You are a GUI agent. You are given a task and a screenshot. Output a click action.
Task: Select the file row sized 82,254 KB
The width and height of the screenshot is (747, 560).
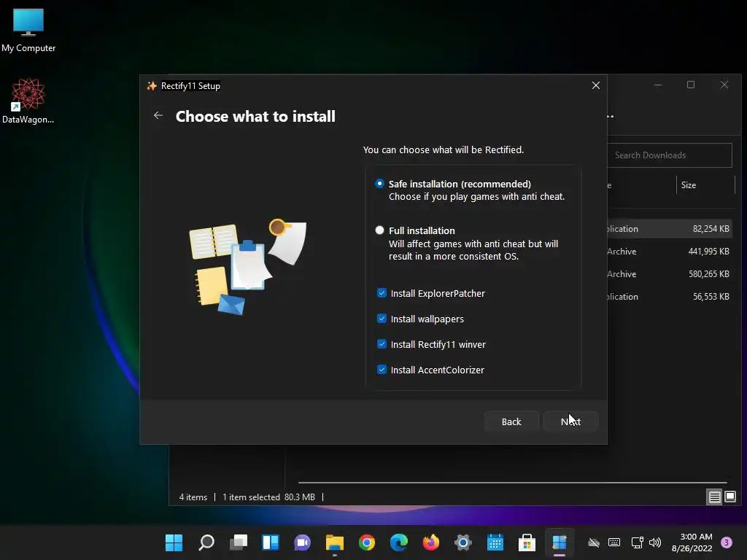pyautogui.click(x=670, y=228)
